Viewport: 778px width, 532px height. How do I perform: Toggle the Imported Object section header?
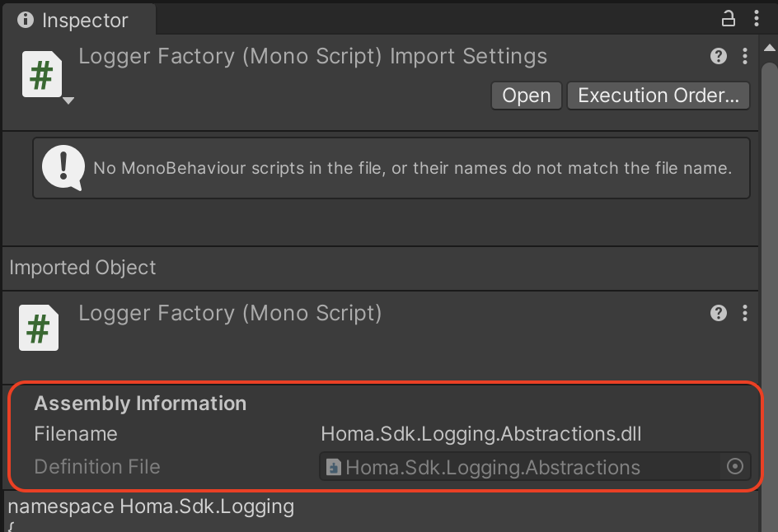click(x=82, y=268)
